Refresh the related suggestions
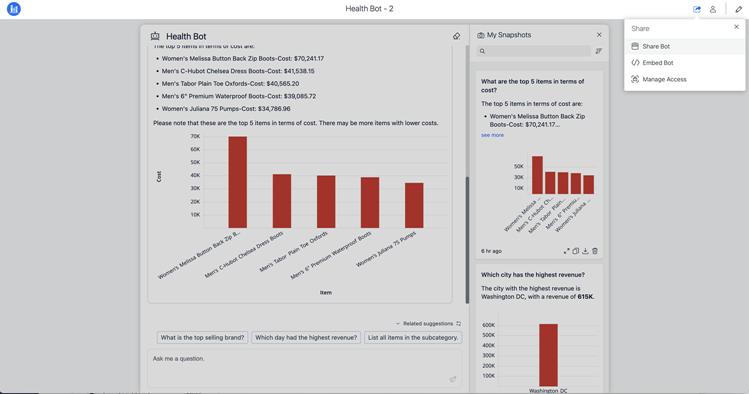 [x=459, y=324]
